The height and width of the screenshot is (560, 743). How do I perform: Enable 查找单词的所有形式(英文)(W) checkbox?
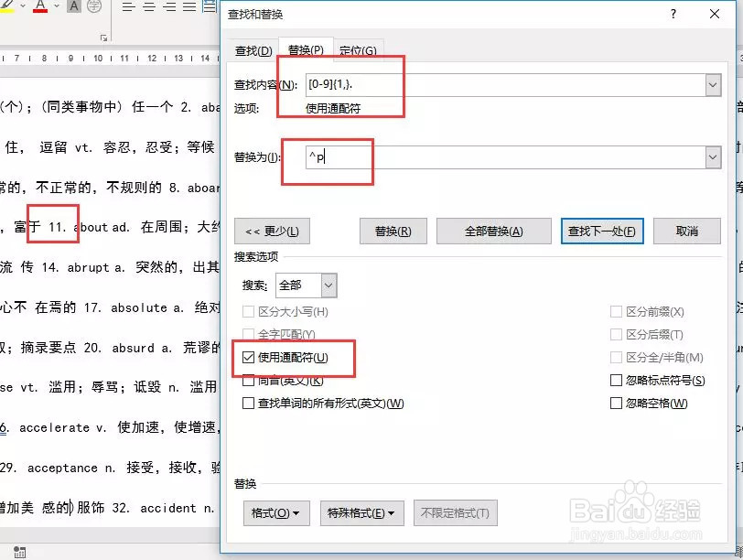pos(248,404)
